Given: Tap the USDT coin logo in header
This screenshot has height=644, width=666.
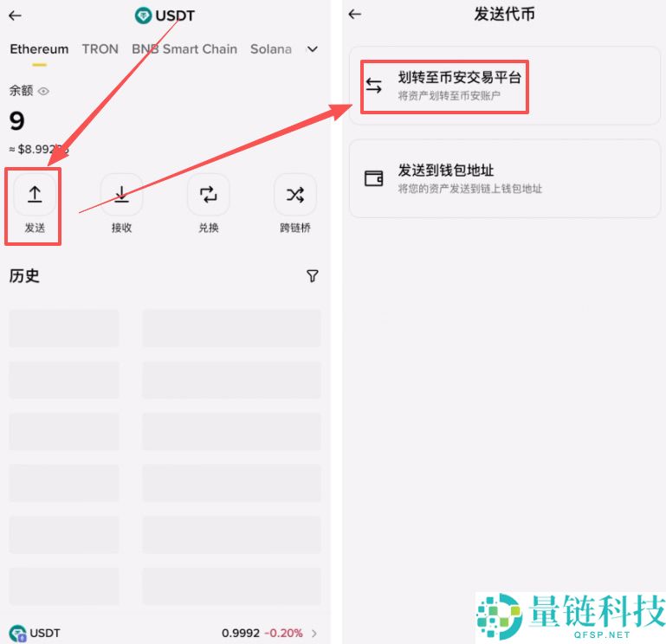Looking at the screenshot, I should coord(143,16).
